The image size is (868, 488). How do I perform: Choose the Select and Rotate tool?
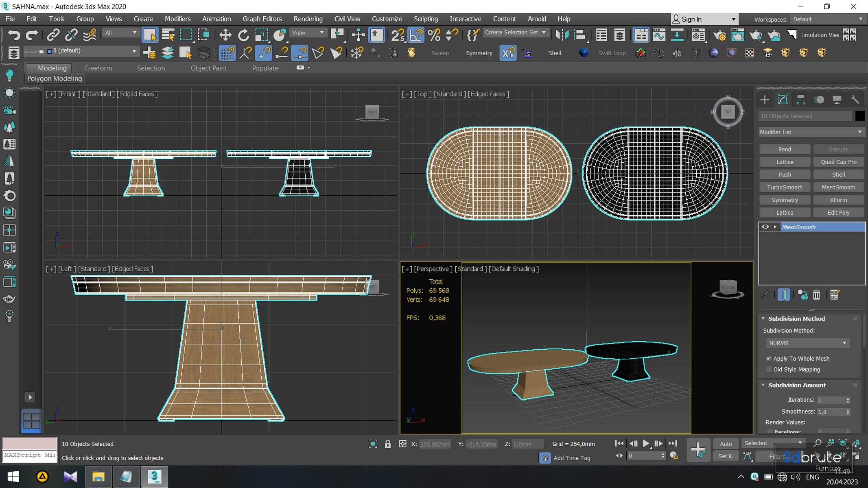pos(243,35)
